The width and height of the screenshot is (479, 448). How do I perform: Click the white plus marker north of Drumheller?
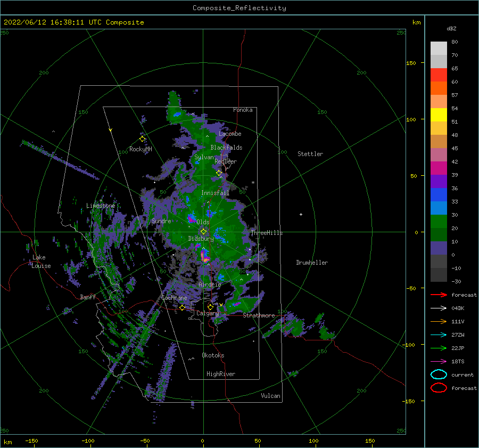(x=301, y=214)
